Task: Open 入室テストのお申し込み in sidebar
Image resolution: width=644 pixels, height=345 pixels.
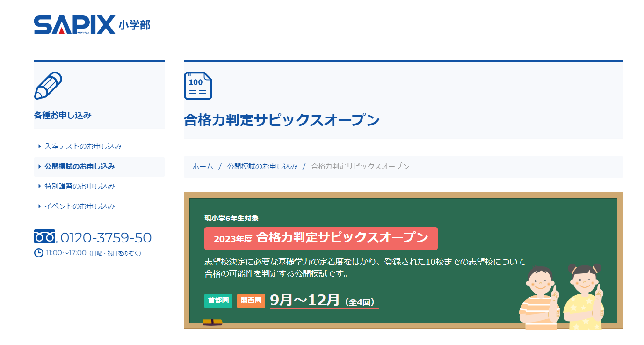Action: pos(83,147)
